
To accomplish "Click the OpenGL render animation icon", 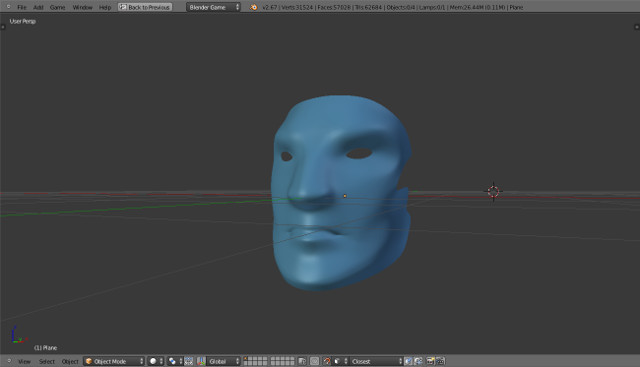I will pos(440,361).
